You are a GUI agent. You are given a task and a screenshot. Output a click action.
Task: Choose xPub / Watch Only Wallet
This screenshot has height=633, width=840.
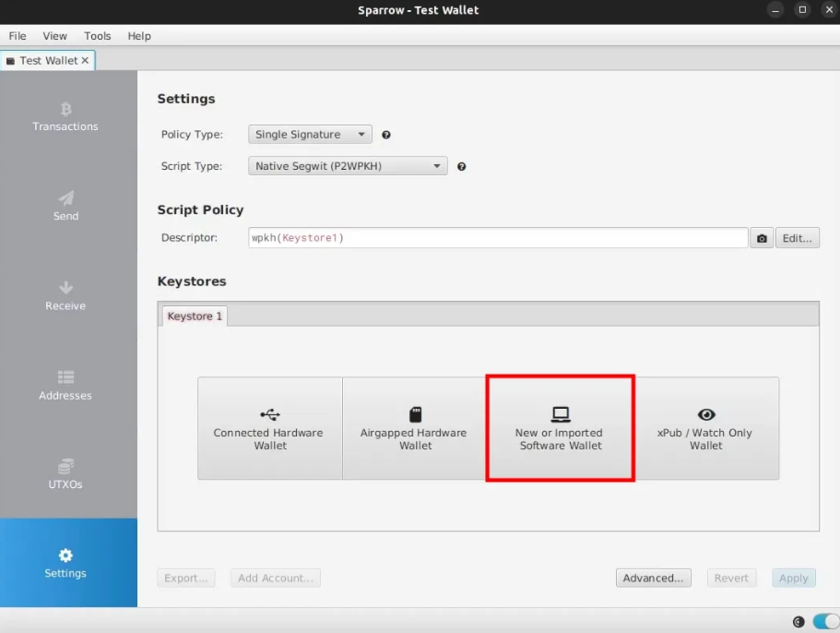tap(706, 428)
